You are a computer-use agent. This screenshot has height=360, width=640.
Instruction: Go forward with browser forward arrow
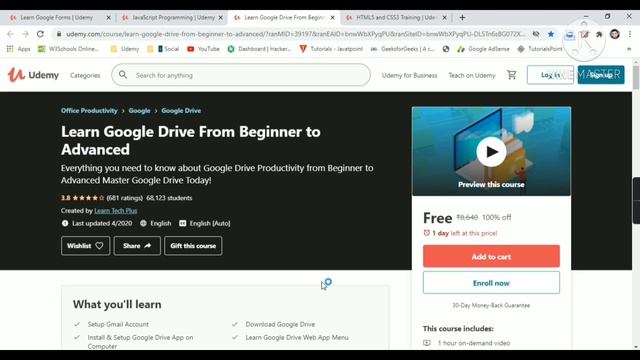[25, 34]
